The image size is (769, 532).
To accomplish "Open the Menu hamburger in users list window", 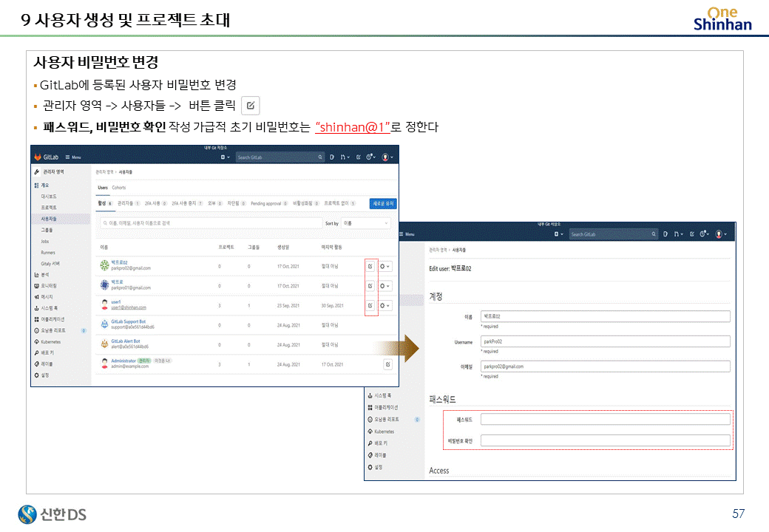I will click(x=73, y=157).
